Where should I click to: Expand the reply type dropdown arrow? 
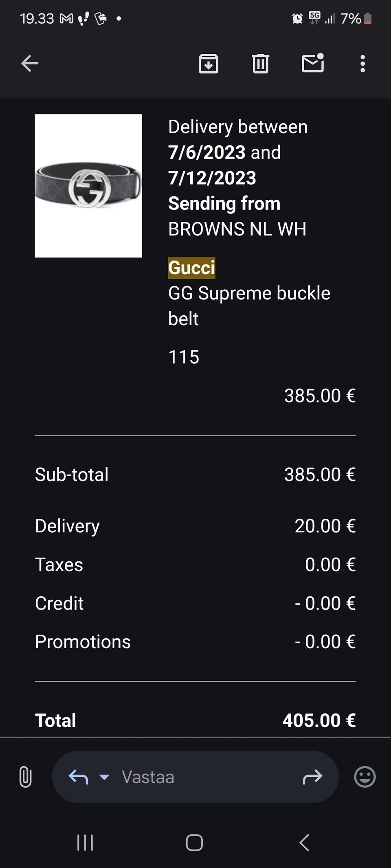click(104, 777)
